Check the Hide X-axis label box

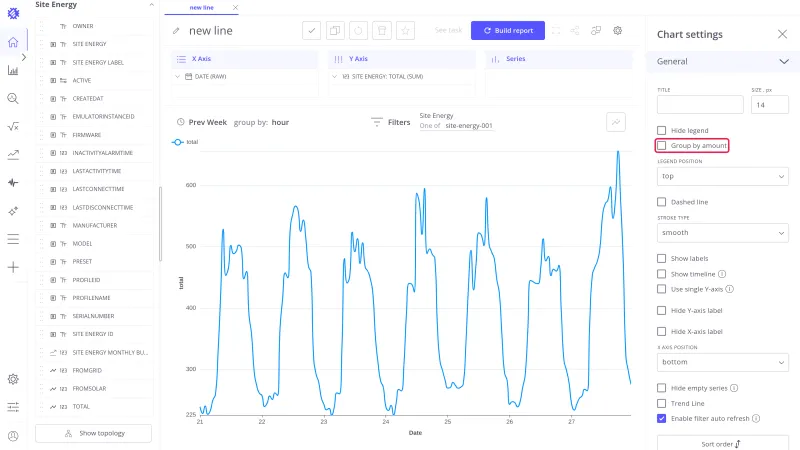[x=661, y=332]
